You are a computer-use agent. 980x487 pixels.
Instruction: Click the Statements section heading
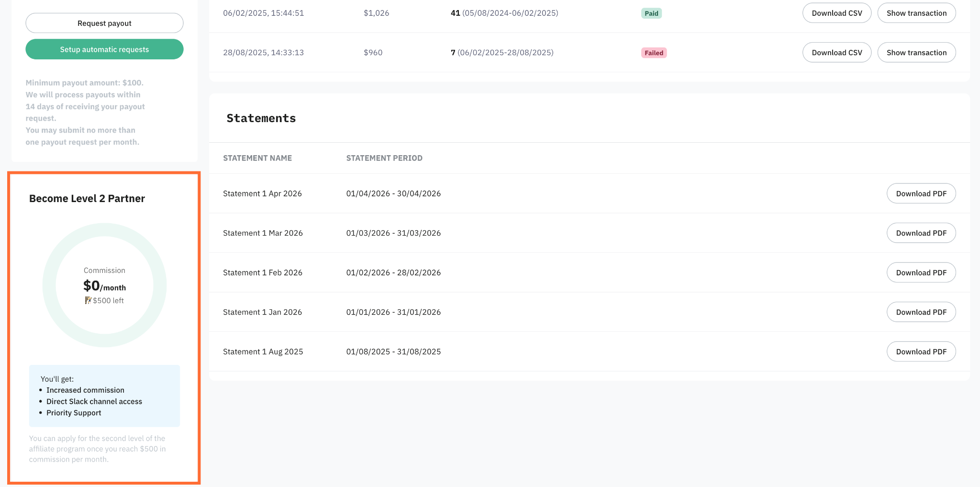(261, 118)
